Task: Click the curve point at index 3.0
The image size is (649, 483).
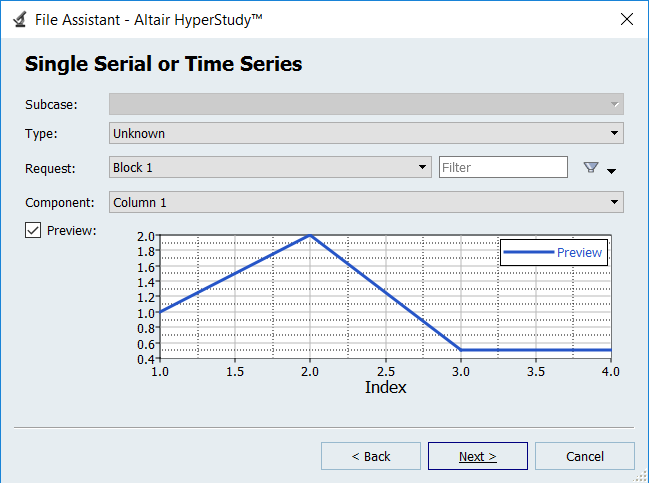Action: tap(461, 350)
